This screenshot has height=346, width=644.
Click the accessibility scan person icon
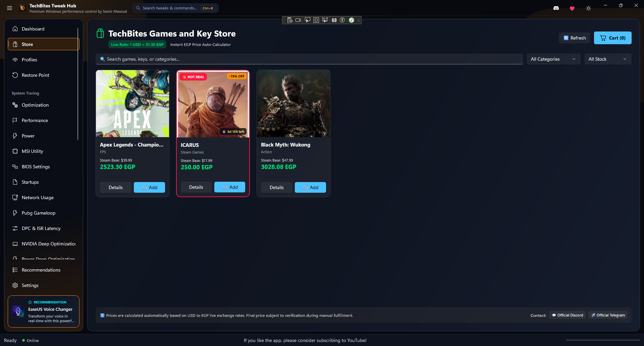(342, 20)
